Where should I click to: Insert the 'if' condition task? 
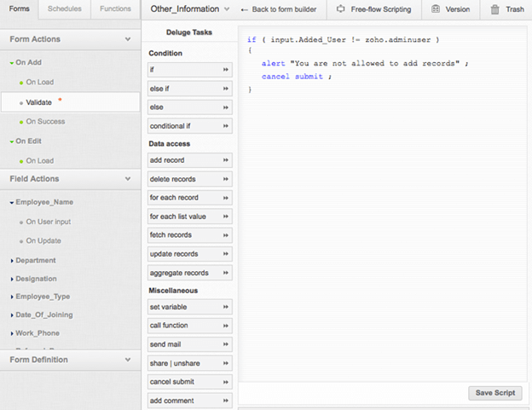tap(189, 70)
